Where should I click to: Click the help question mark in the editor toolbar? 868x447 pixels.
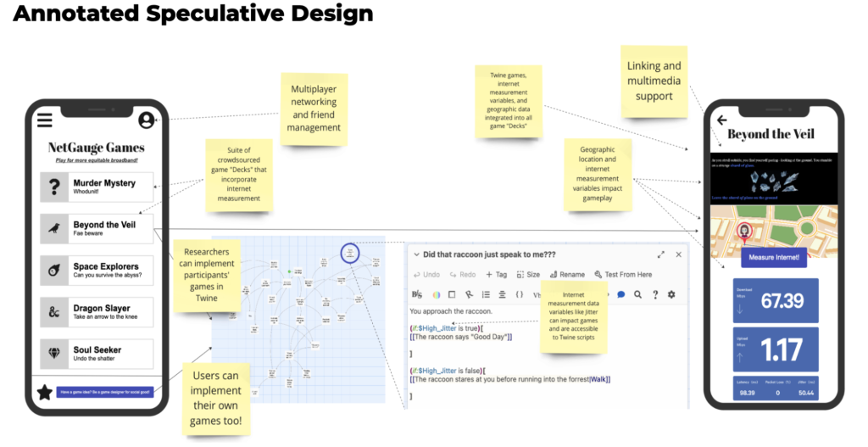click(654, 294)
